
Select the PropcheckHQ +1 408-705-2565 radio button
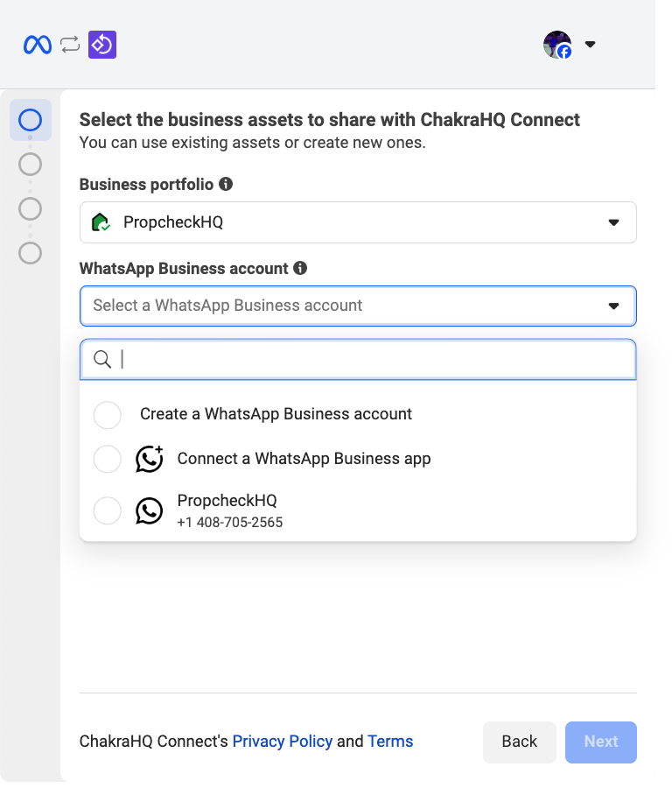tap(108, 510)
